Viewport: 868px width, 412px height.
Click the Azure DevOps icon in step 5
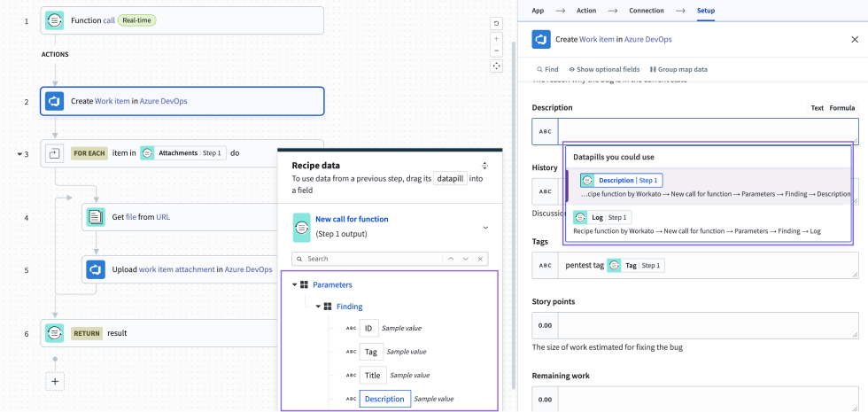(x=96, y=269)
